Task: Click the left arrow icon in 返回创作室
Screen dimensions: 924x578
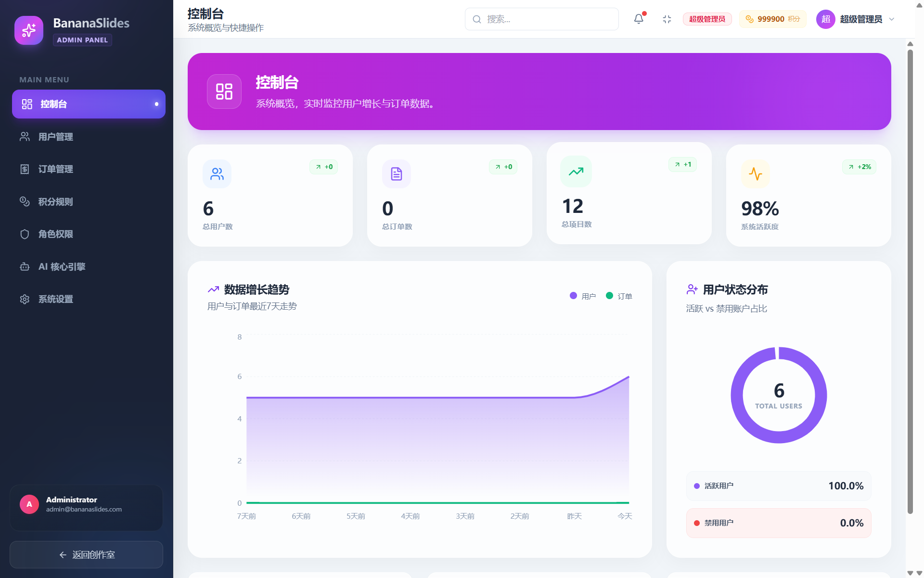Action: pyautogui.click(x=63, y=555)
